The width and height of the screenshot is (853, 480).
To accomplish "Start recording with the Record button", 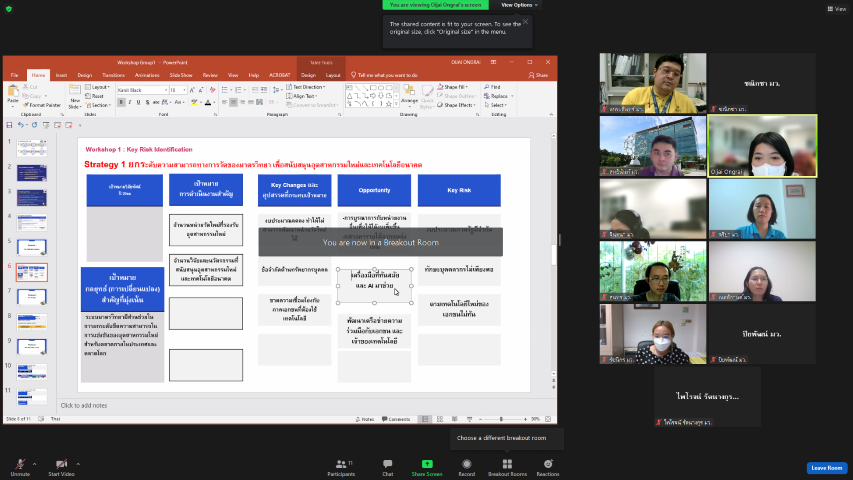I will coord(466,464).
